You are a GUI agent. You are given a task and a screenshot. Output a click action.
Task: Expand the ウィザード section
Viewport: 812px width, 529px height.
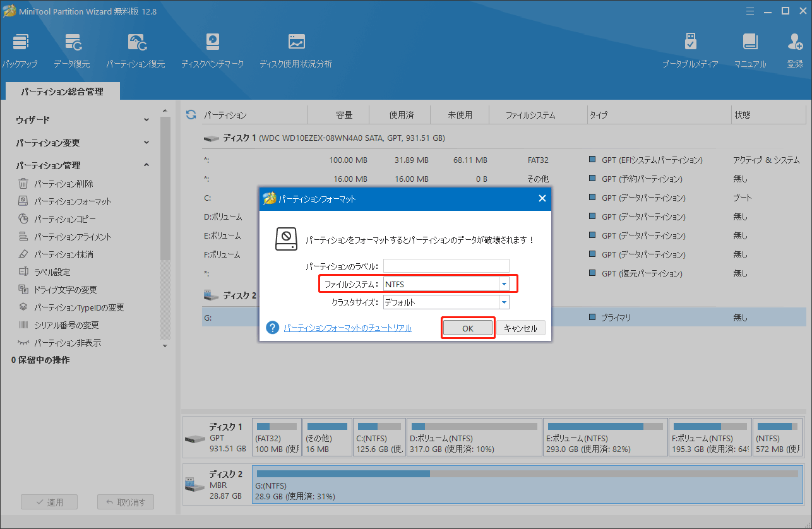click(x=146, y=119)
